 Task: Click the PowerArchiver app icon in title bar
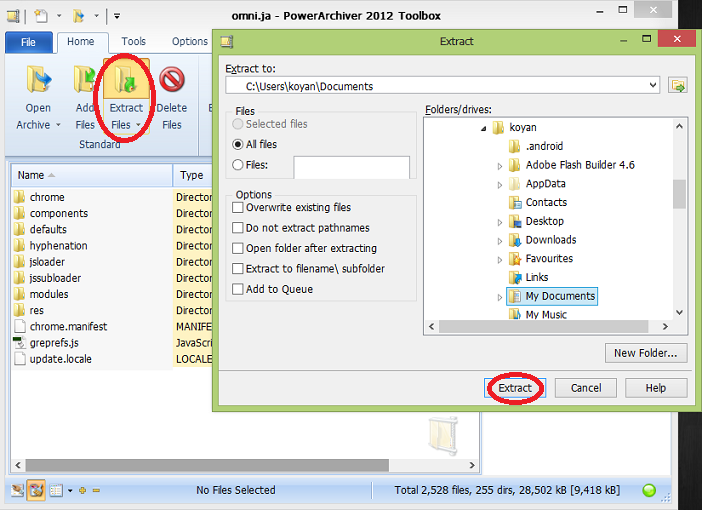pos(13,16)
